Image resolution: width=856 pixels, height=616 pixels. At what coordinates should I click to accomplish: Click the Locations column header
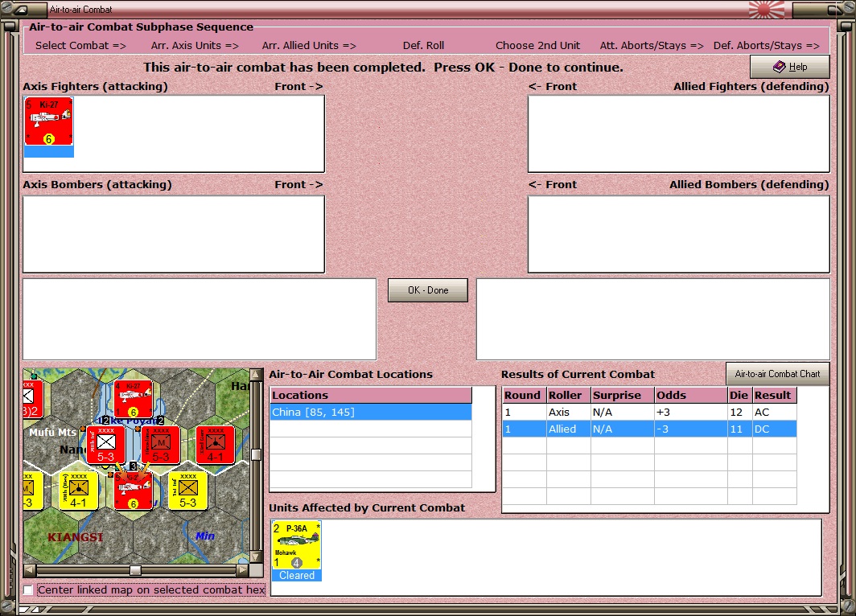pyautogui.click(x=371, y=395)
